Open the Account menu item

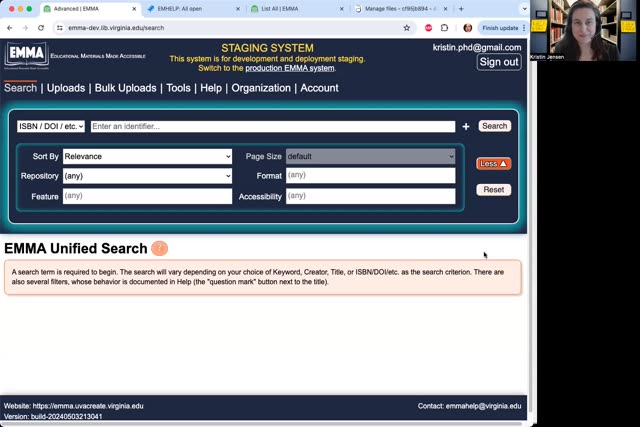pos(319,88)
